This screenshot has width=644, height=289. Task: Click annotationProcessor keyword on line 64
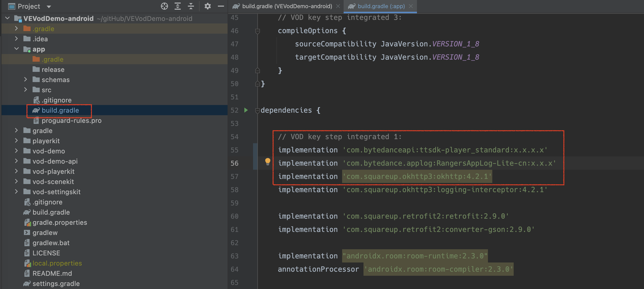point(318,269)
